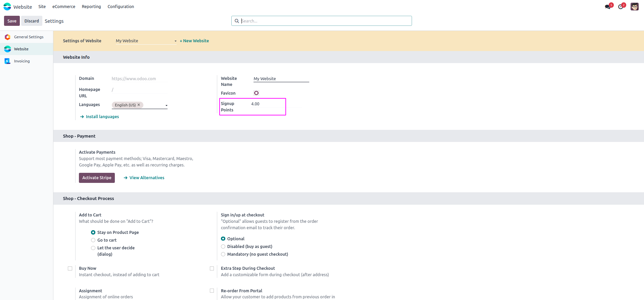Open the eCommerce menu
Screen dimensions: 644x300
point(64,7)
